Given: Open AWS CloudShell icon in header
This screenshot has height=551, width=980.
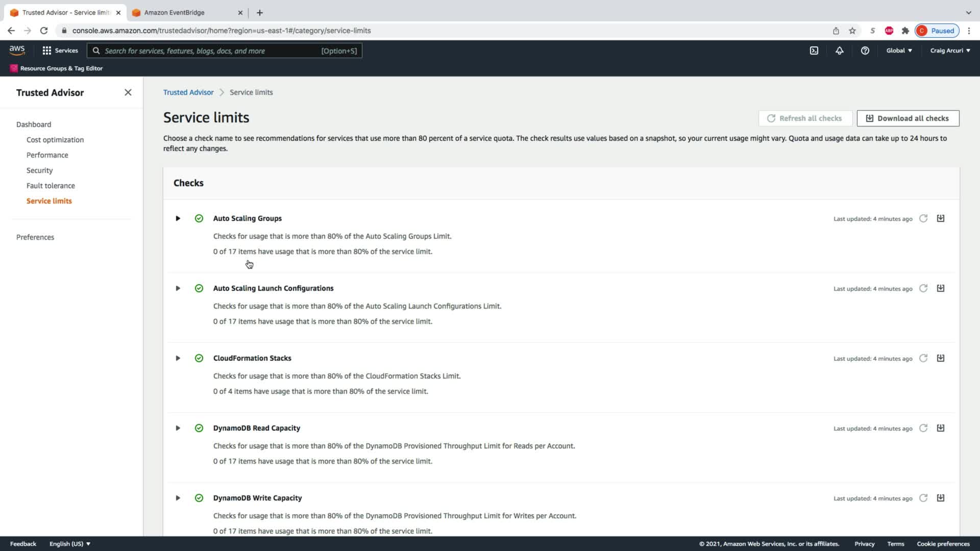Looking at the screenshot, I should coord(814,51).
